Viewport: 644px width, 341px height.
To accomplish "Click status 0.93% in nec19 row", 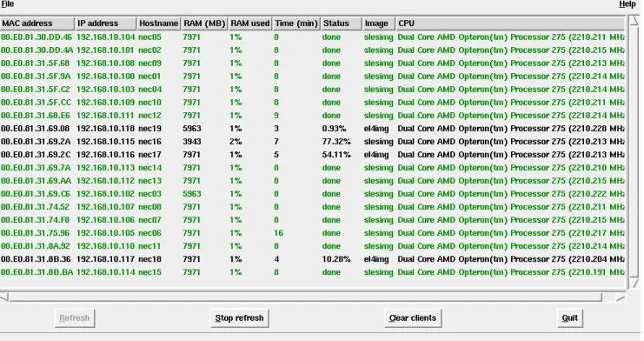I will click(334, 129).
